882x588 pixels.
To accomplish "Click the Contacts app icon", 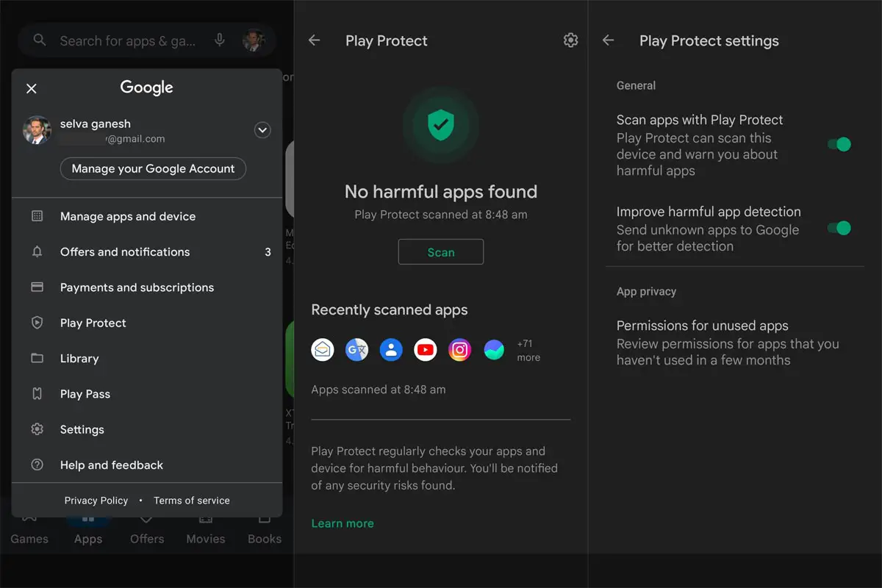I will tap(391, 350).
